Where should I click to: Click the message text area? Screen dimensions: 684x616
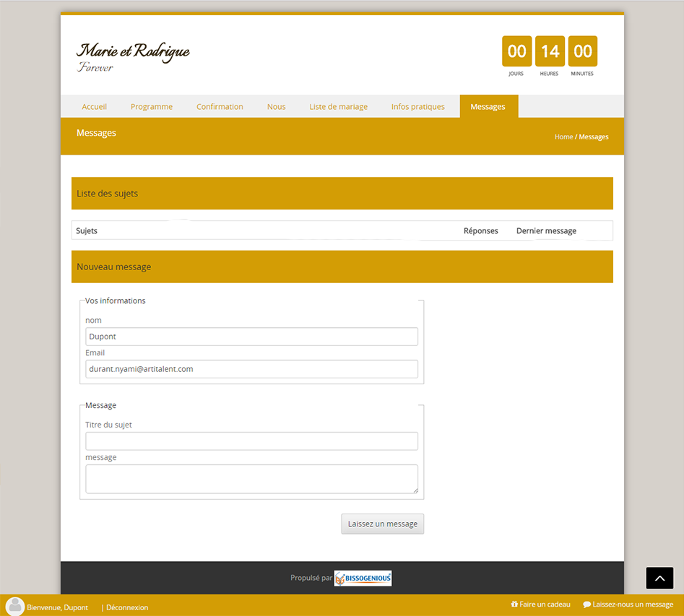251,479
